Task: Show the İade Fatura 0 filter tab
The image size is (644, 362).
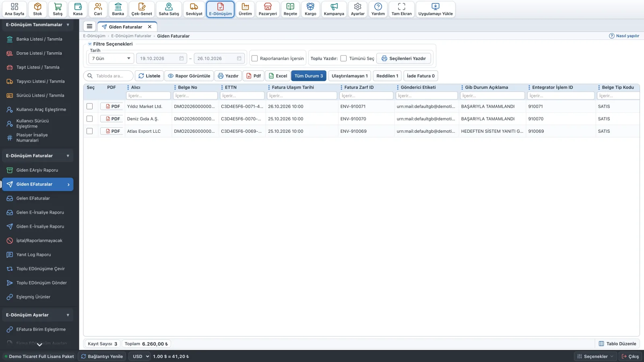Action: point(421,76)
